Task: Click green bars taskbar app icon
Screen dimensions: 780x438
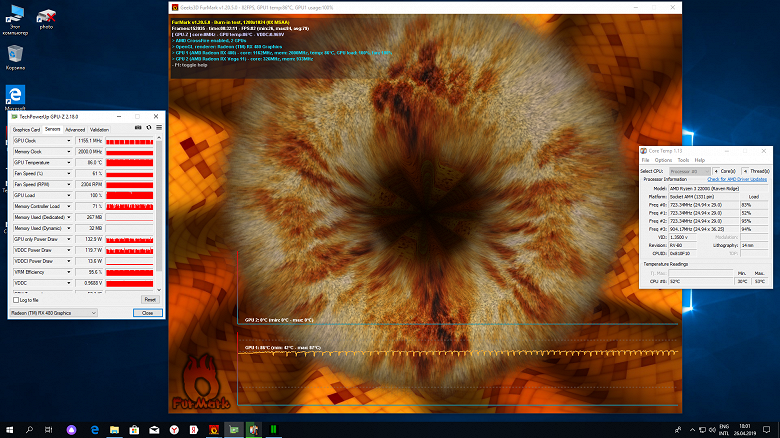Action: tap(273, 430)
